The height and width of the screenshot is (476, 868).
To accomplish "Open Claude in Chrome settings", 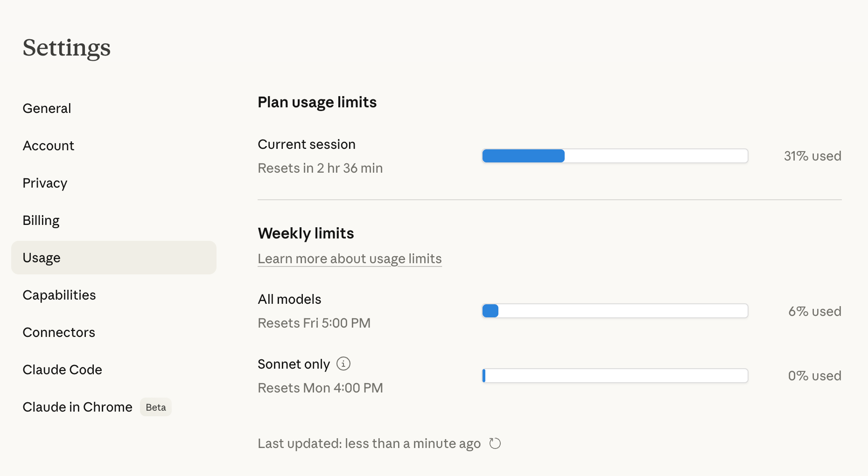I will tap(77, 407).
